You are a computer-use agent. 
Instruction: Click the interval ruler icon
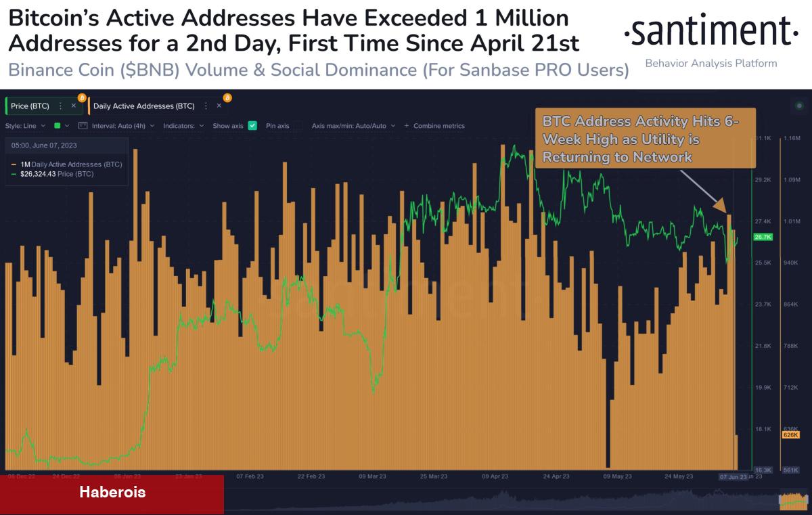[83, 126]
